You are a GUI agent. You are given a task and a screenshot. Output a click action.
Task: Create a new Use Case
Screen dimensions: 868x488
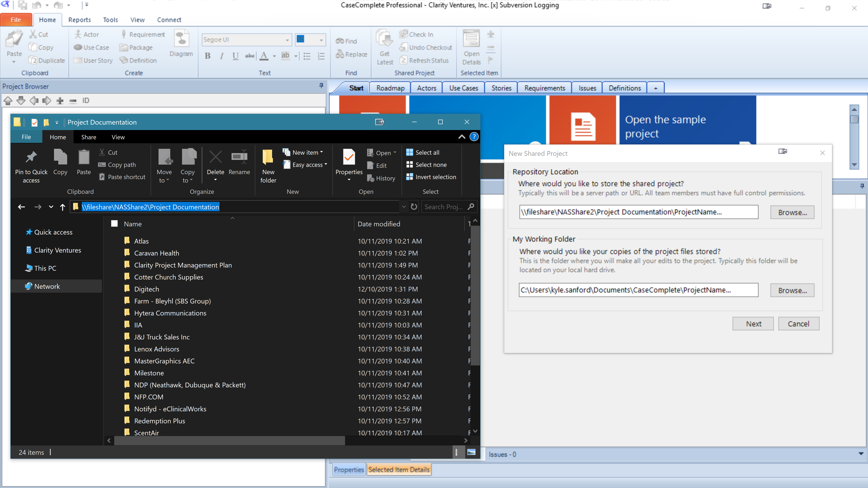[91, 47]
